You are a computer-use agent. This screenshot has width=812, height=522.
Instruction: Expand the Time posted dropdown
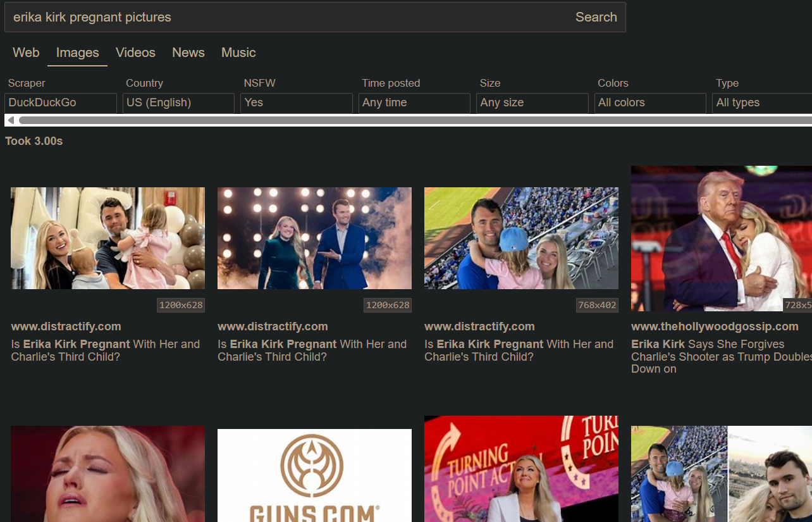point(414,103)
